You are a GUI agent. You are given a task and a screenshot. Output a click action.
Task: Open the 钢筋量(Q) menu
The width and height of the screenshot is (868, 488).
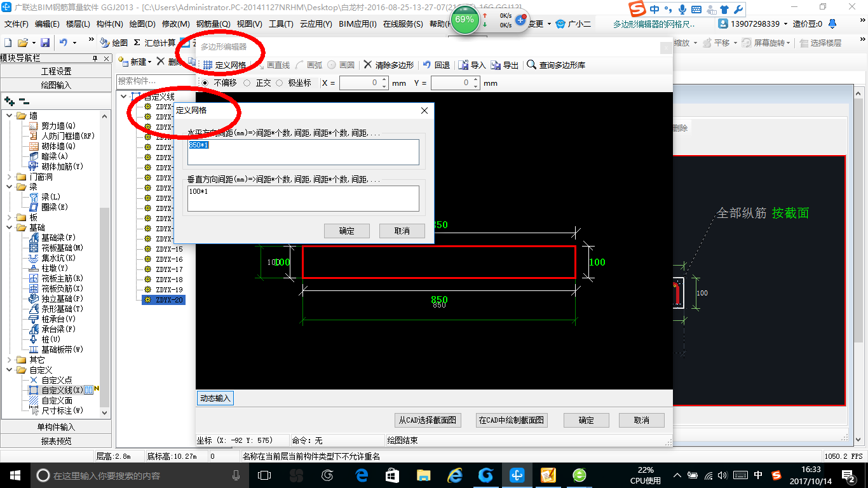tap(213, 24)
